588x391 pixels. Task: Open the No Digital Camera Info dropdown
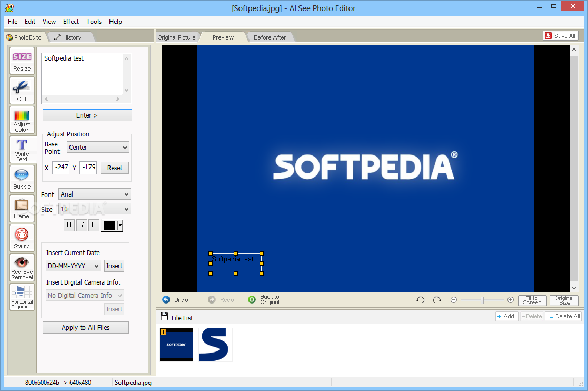[x=85, y=295]
